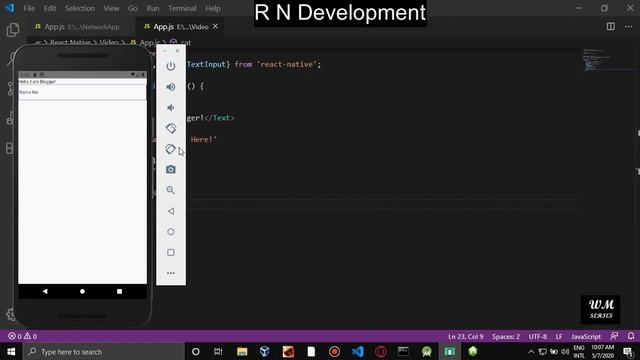Image resolution: width=640 pixels, height=360 pixels.
Task: Select JavaScript language mode
Action: point(586,336)
